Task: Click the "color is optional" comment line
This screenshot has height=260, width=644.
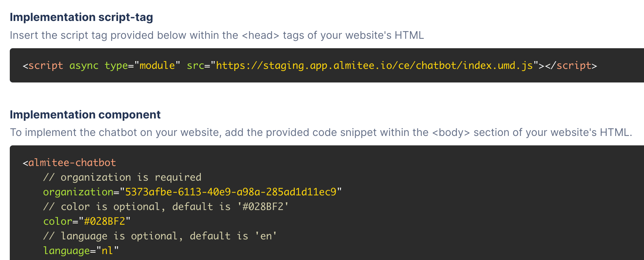Action: click(166, 207)
